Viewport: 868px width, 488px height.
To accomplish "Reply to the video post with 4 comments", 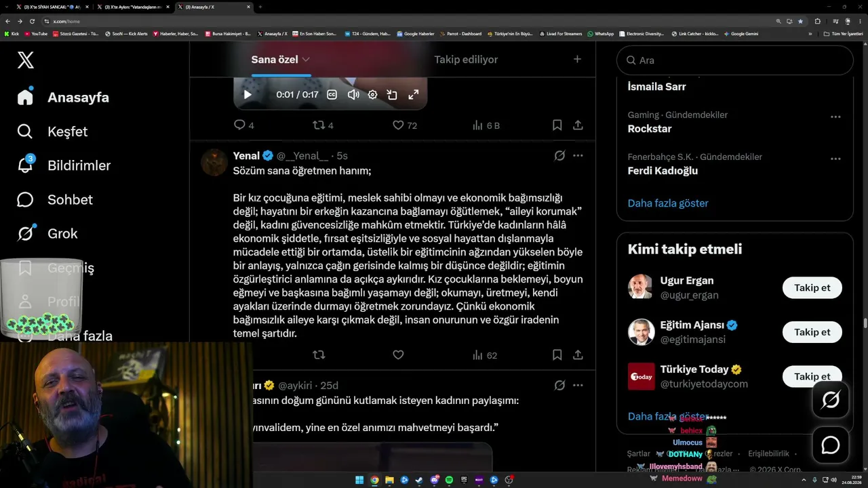I will tap(243, 125).
